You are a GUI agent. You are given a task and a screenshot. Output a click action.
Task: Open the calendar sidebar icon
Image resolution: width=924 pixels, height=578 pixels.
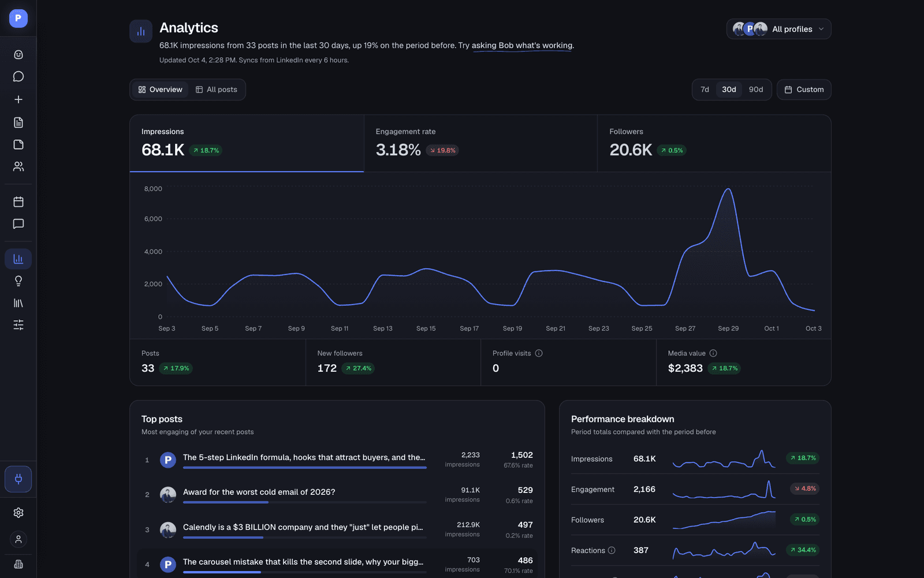pyautogui.click(x=18, y=202)
